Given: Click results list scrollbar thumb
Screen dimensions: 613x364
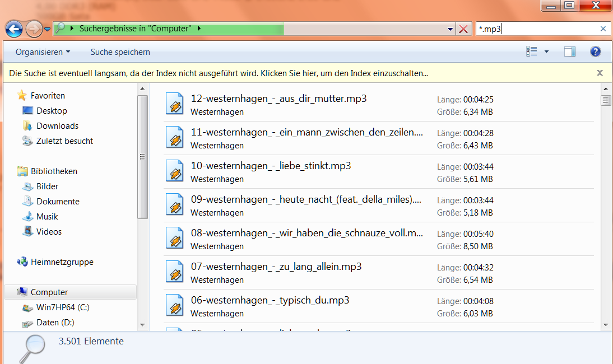Looking at the screenshot, I should pos(606,100).
